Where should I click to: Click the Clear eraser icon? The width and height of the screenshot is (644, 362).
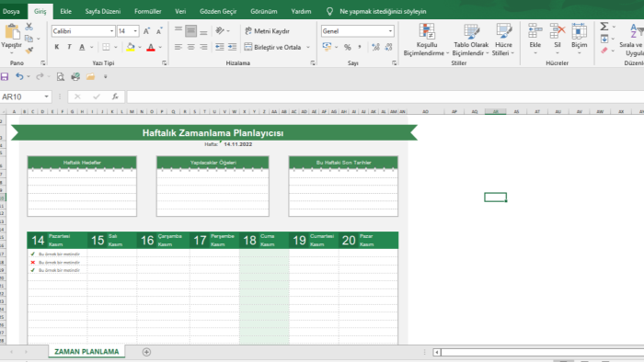pyautogui.click(x=604, y=51)
